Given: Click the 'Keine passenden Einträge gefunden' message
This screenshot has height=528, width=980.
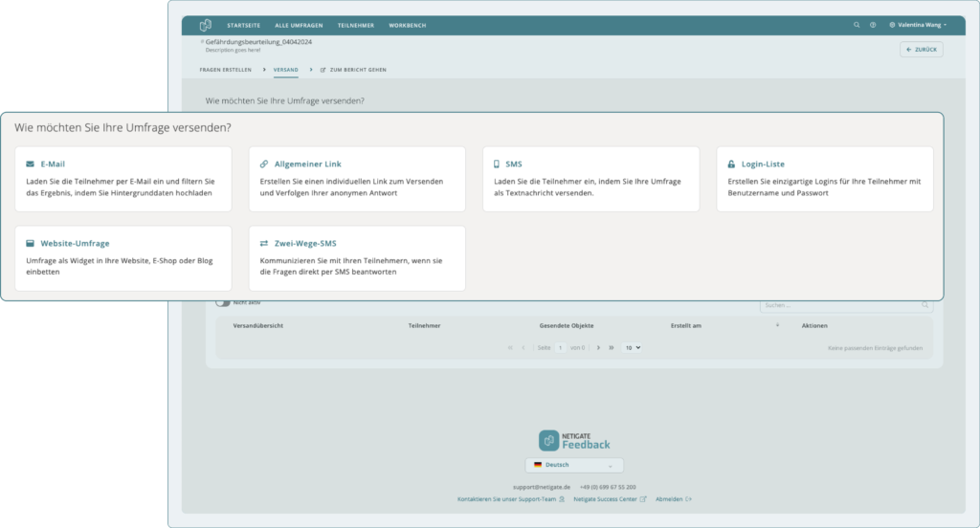Looking at the screenshot, I should point(875,348).
